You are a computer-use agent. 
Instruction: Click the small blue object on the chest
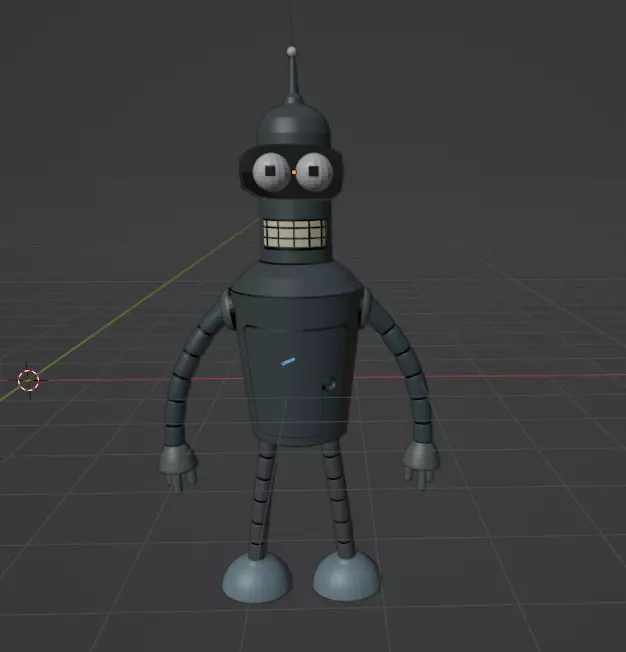[288, 361]
